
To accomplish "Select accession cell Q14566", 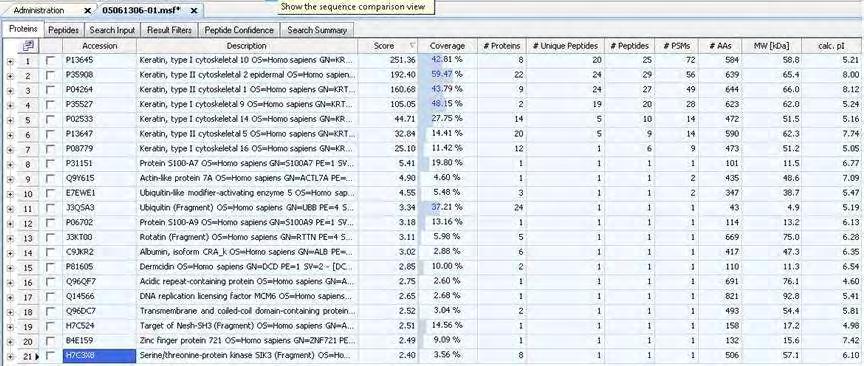I will [99, 296].
